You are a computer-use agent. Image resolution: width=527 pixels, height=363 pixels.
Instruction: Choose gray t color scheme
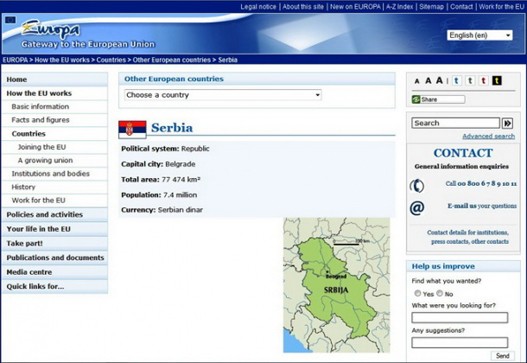470,81
